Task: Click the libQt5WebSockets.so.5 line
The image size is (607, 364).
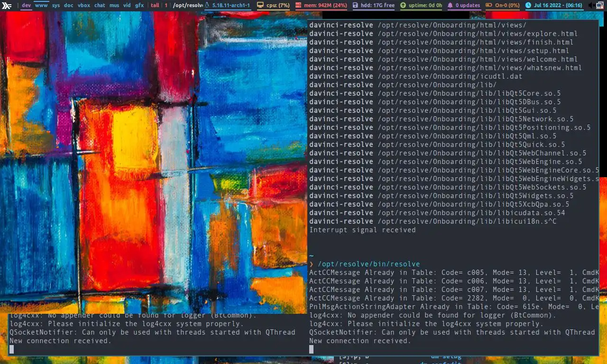Action: pyautogui.click(x=448, y=187)
